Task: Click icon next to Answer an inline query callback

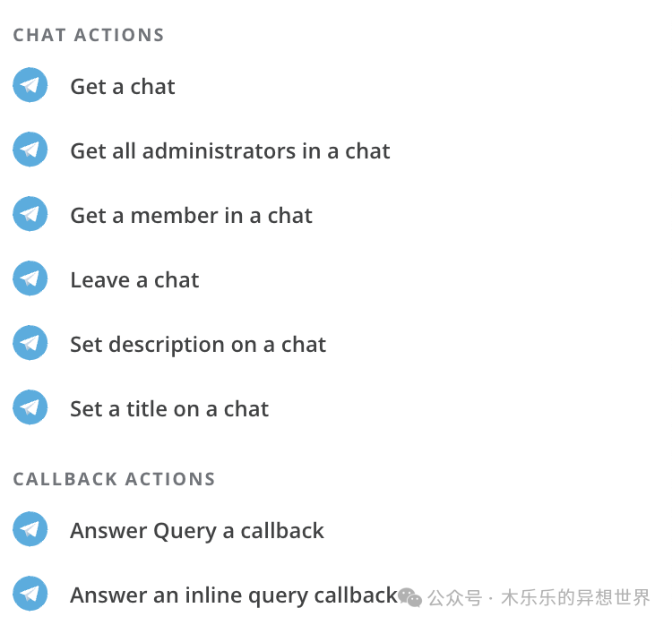Action: click(x=30, y=594)
